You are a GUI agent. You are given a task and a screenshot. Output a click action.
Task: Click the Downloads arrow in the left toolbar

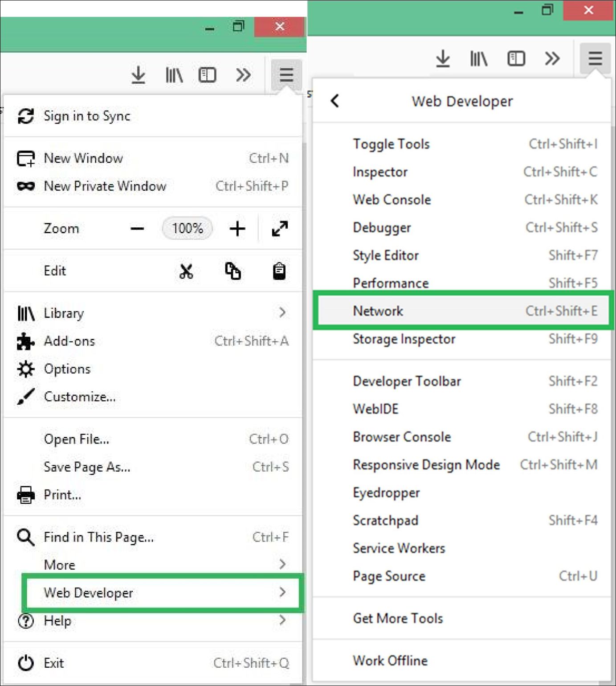pos(139,75)
